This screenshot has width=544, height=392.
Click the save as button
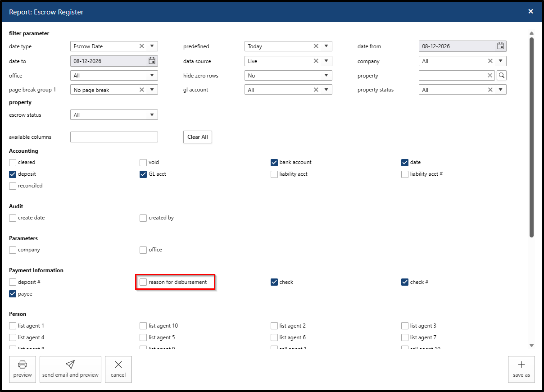coord(521,369)
